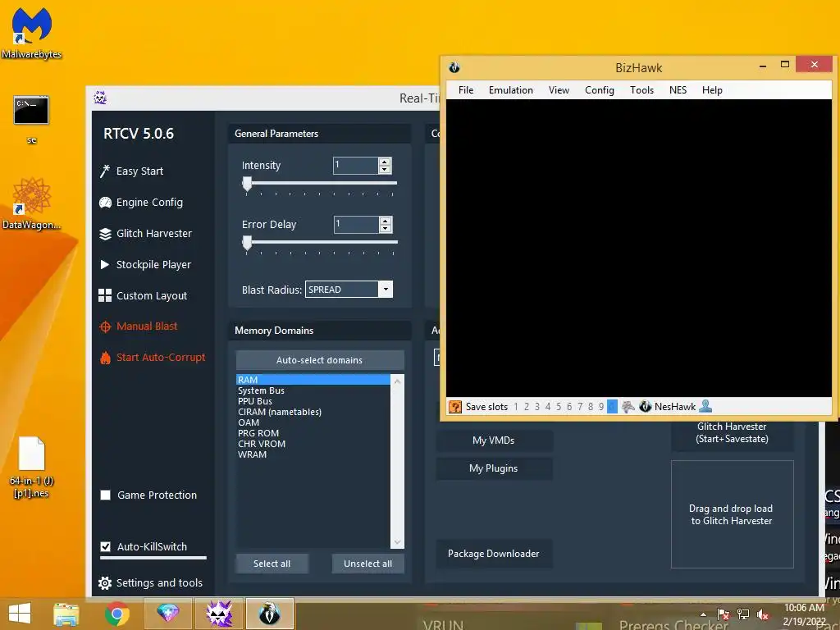
Task: Open Settings and tools gear icon
Action: coord(105,583)
